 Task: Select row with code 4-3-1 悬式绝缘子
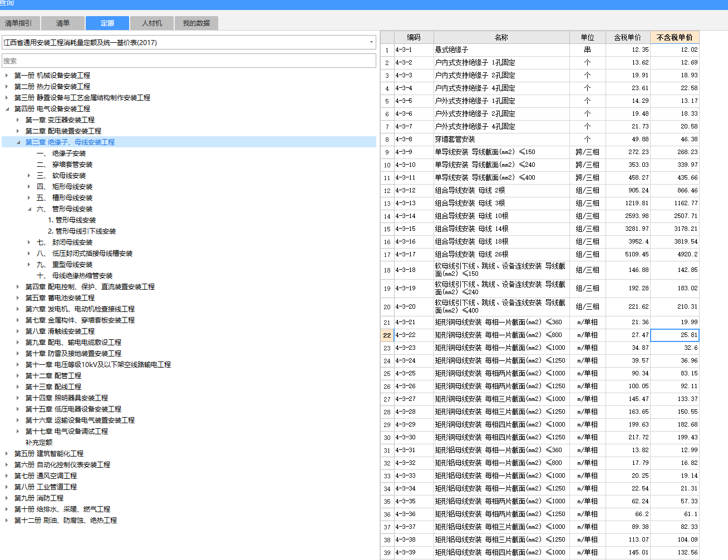[539, 49]
